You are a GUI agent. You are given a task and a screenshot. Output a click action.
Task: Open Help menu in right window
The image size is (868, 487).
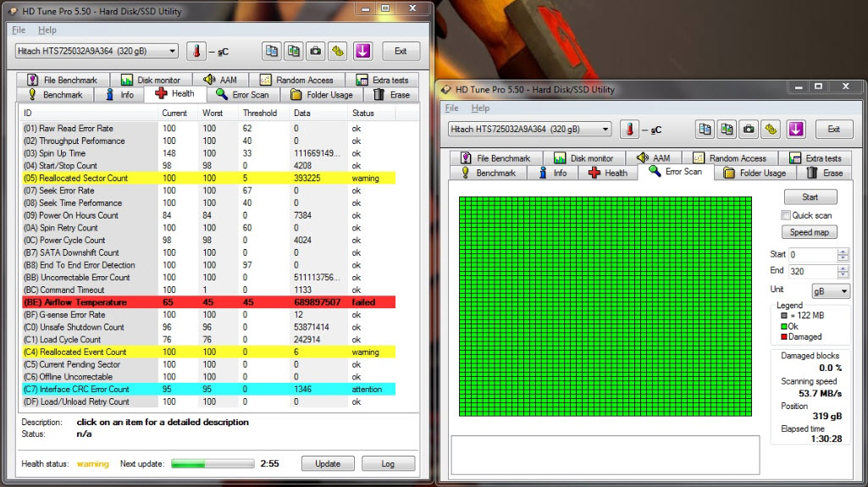tap(480, 108)
